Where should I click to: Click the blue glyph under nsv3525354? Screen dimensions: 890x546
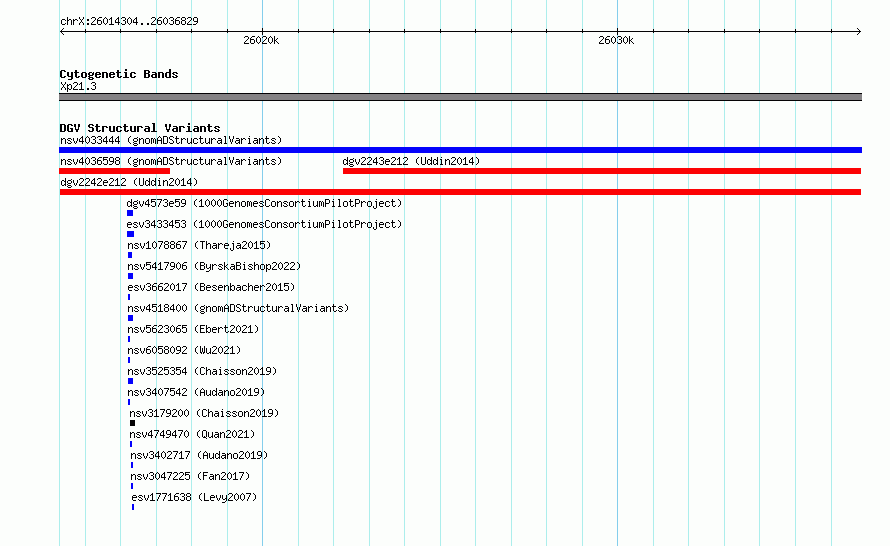click(x=131, y=381)
